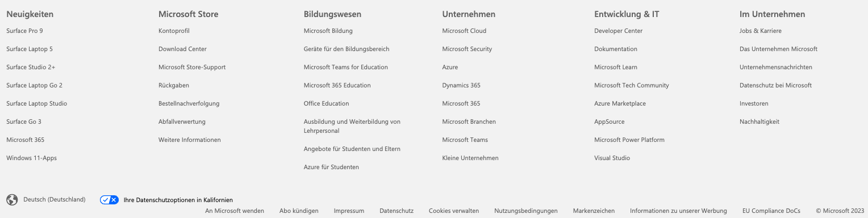Image resolution: width=868 pixels, height=218 pixels.
Task: Visit Jobs & Karriere page
Action: (761, 31)
